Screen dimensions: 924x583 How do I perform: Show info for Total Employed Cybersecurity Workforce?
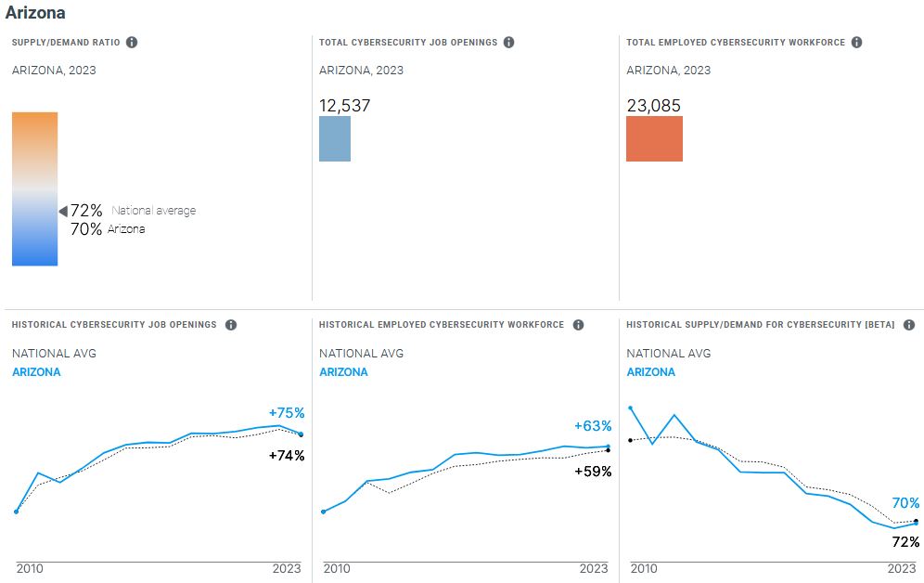click(856, 43)
